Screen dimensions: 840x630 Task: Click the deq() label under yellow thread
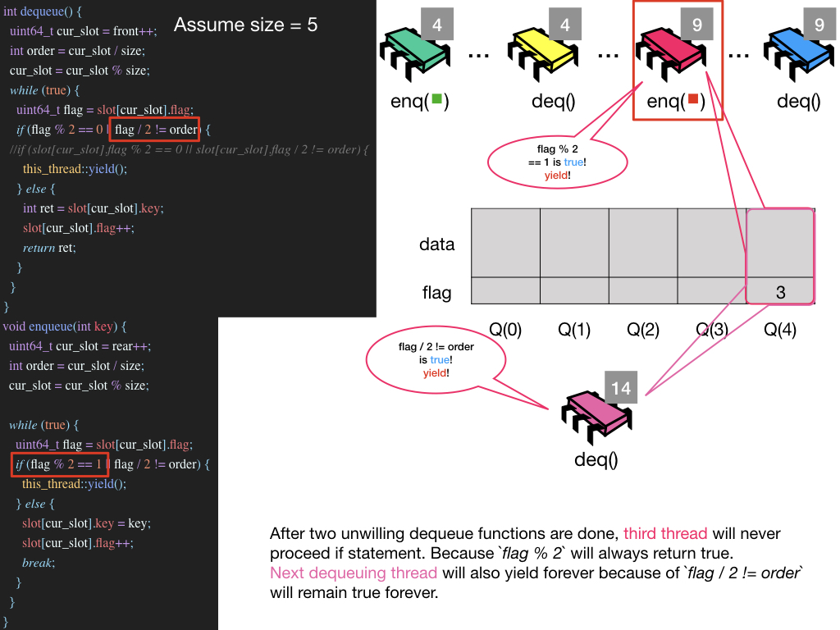pos(554,101)
